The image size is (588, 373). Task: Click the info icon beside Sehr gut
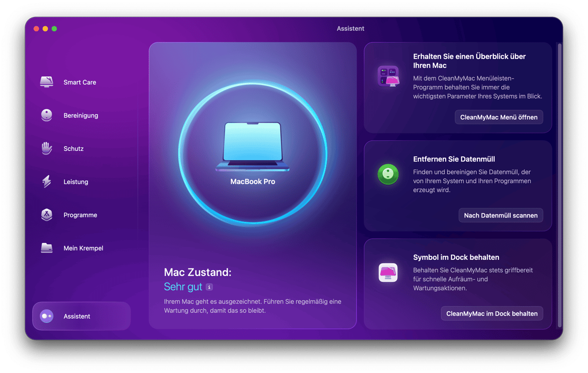point(209,287)
